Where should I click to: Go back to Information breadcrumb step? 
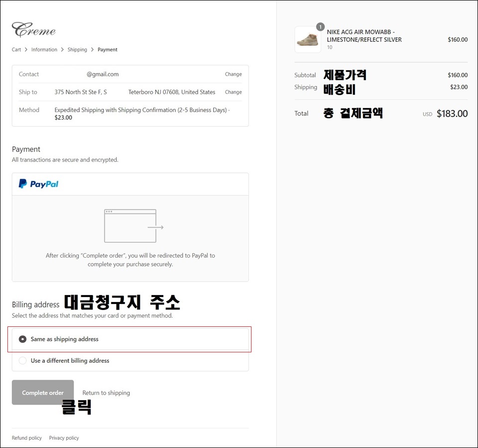pos(44,49)
